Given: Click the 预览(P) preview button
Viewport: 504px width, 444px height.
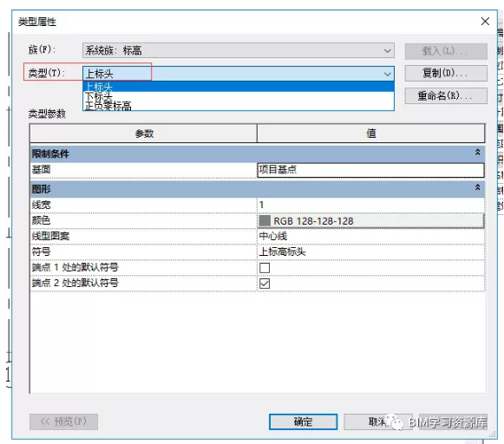Looking at the screenshot, I should click(63, 421).
